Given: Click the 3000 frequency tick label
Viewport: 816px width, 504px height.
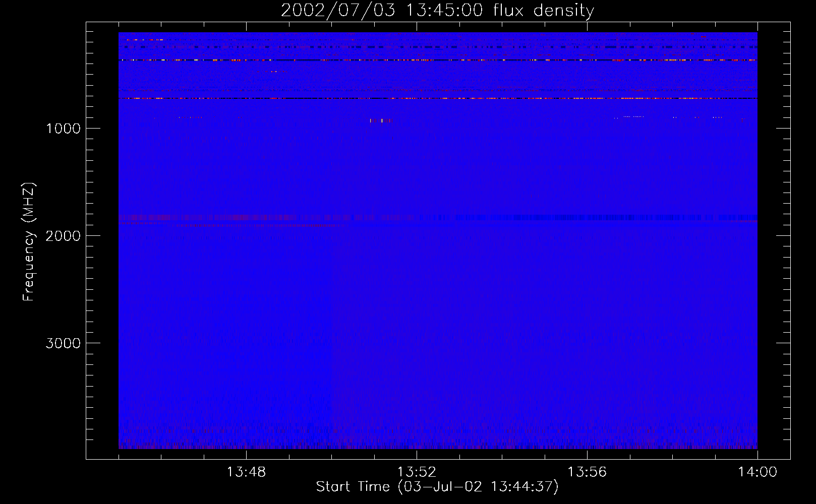Looking at the screenshot, I should 63,343.
